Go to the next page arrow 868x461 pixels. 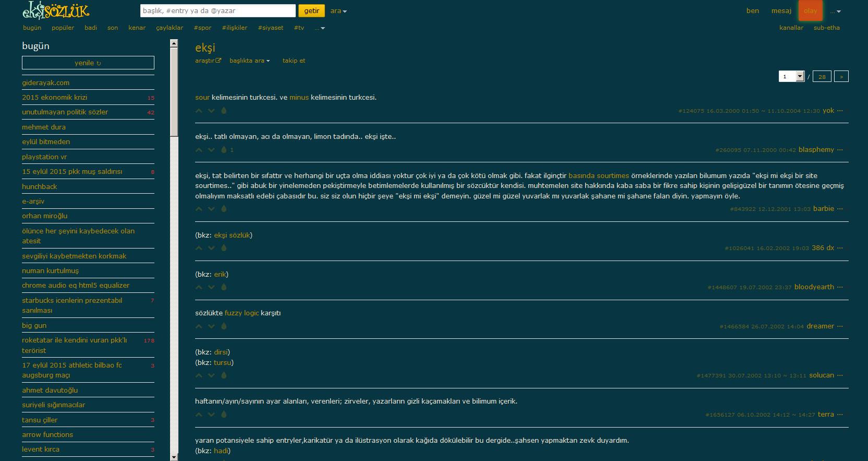[841, 76]
